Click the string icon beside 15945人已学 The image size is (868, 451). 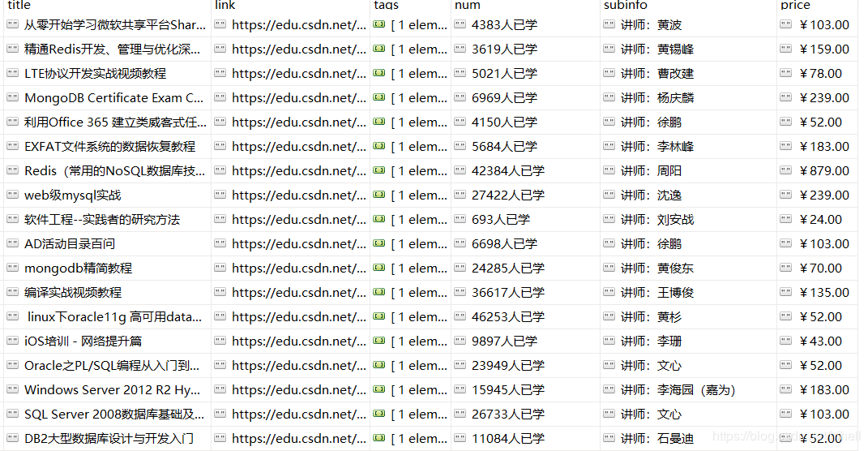click(x=460, y=390)
